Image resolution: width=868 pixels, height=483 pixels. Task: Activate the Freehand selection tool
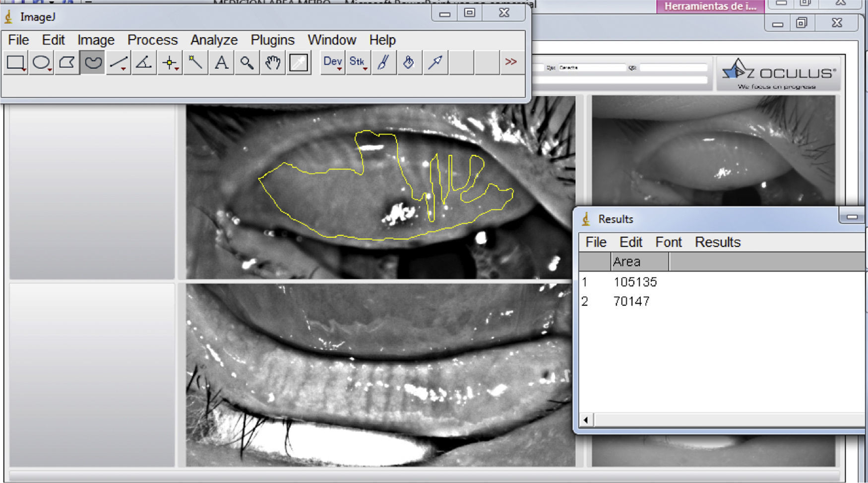point(93,62)
